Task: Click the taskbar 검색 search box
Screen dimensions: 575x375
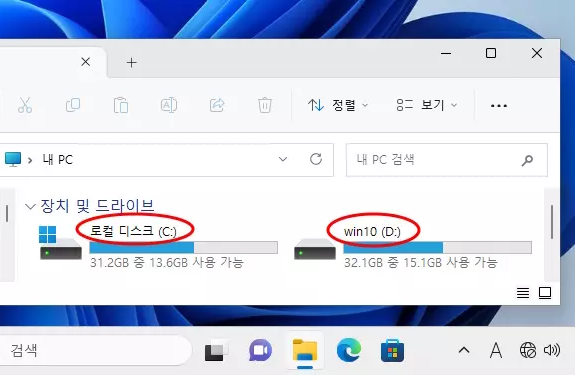Action: pyautogui.click(x=96, y=350)
